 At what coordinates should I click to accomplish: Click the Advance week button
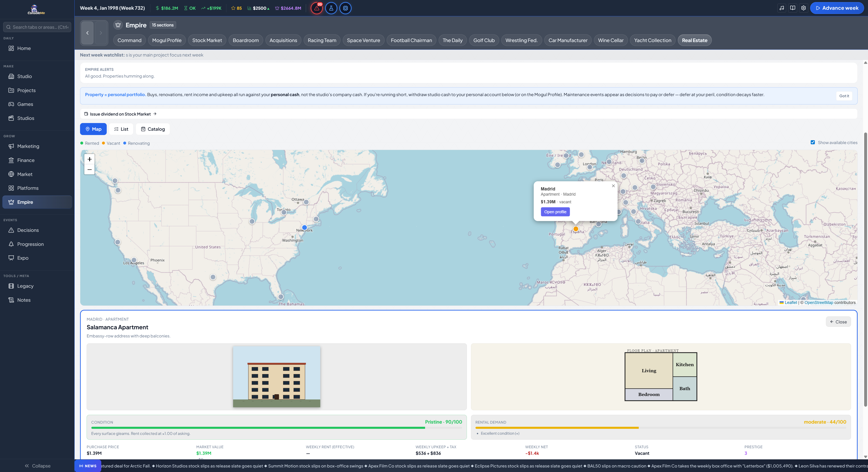tap(837, 8)
